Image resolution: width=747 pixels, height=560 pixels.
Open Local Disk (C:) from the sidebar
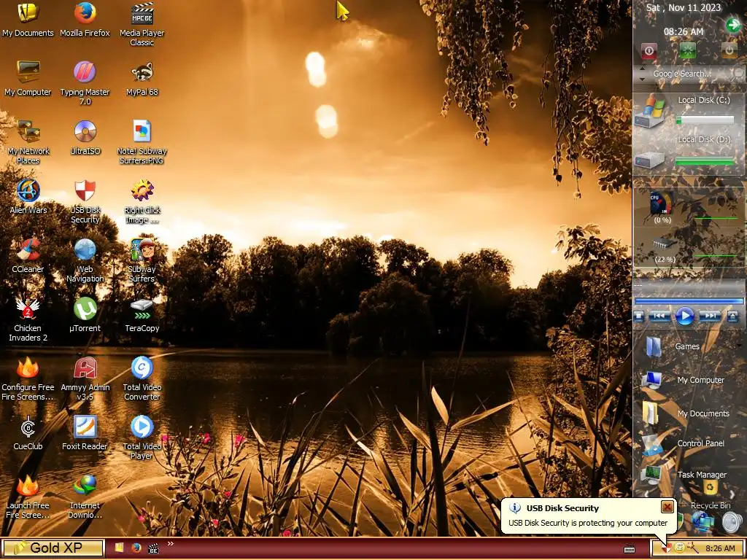651,111
